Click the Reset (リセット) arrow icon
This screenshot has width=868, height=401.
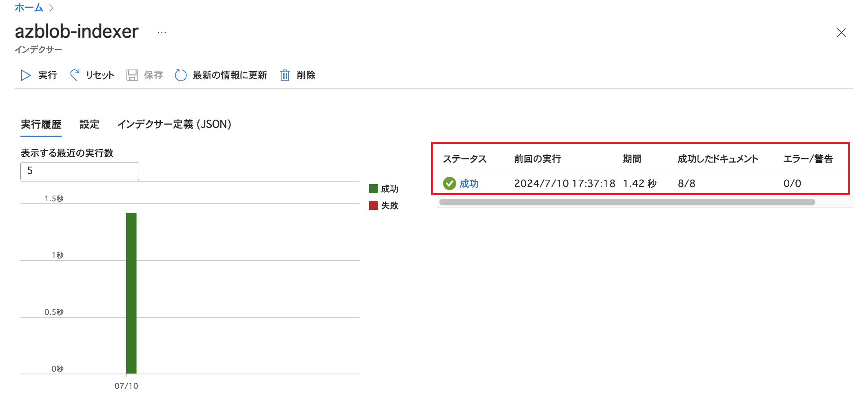(x=75, y=75)
